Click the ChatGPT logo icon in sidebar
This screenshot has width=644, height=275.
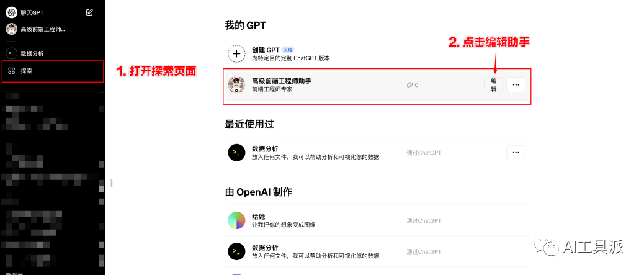pyautogui.click(x=11, y=12)
